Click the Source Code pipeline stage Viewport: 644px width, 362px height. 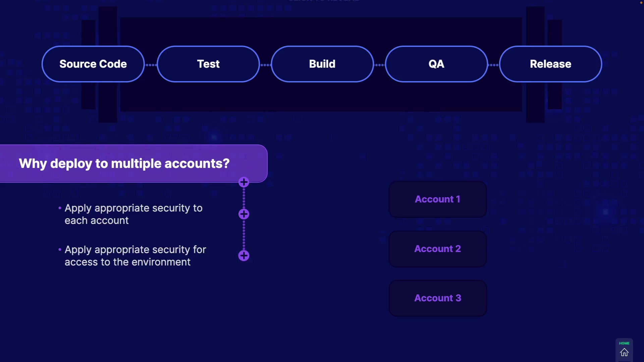point(93,64)
